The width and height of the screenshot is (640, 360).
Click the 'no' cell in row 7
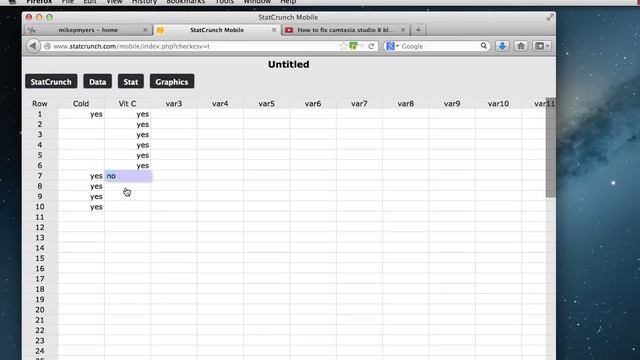pos(128,176)
